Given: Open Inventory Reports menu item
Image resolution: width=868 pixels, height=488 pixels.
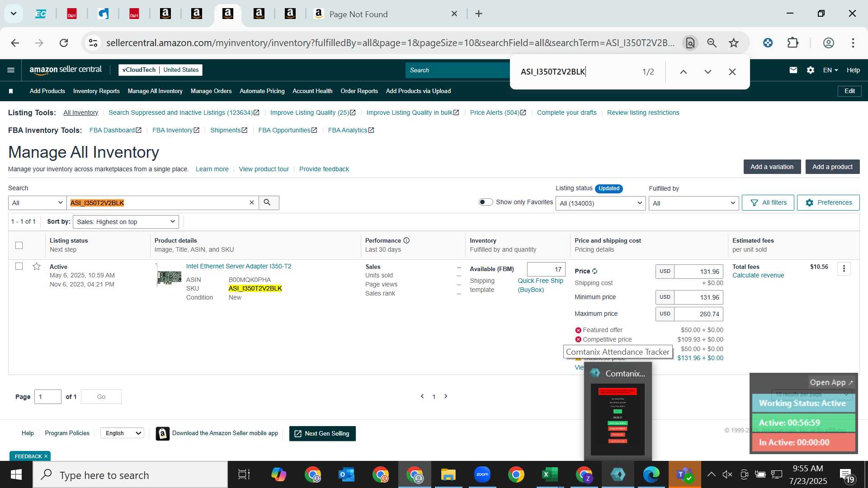Looking at the screenshot, I should click(x=96, y=91).
